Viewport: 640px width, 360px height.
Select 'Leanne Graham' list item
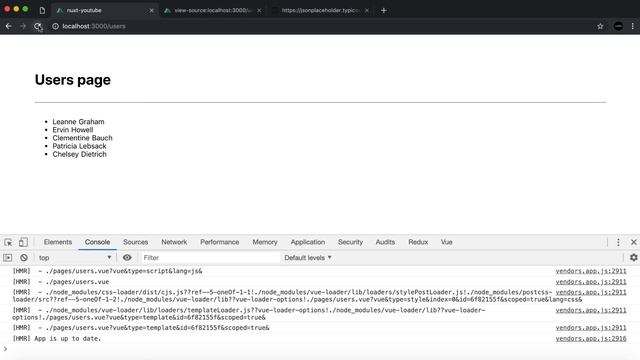(x=78, y=122)
